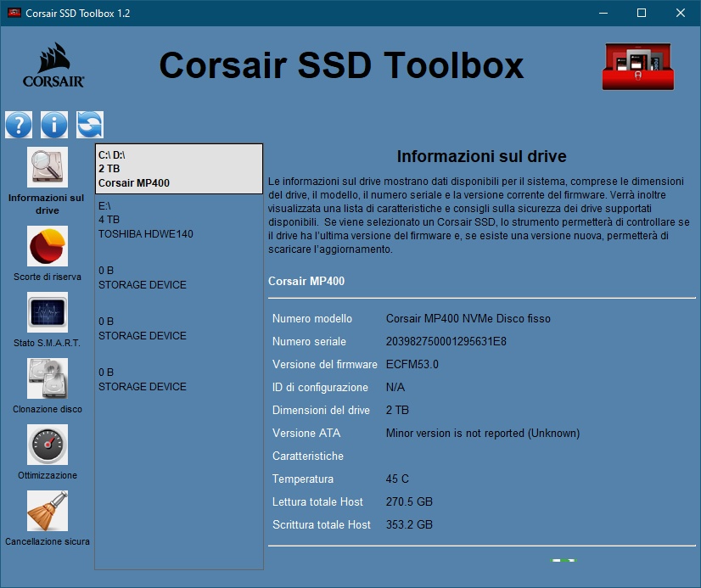The height and width of the screenshot is (588, 701).
Task: Click the Ottimizzazione label
Action: [48, 475]
